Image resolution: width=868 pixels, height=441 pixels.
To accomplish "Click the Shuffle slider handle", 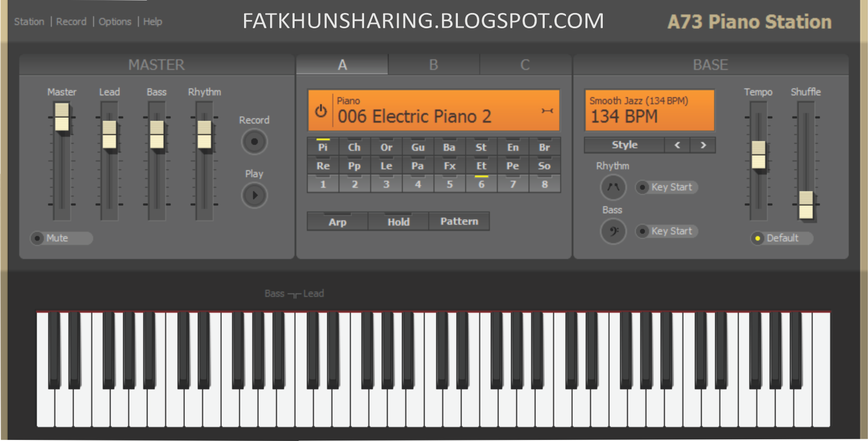I will [x=806, y=204].
